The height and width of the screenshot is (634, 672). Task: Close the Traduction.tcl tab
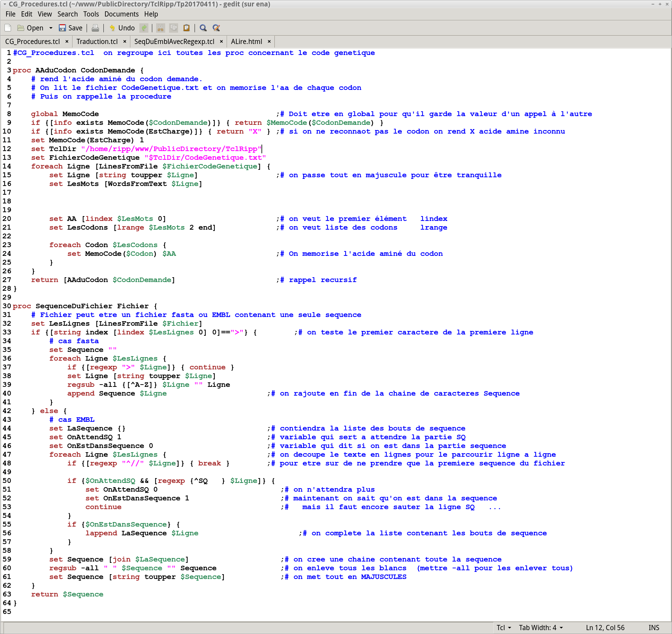125,41
